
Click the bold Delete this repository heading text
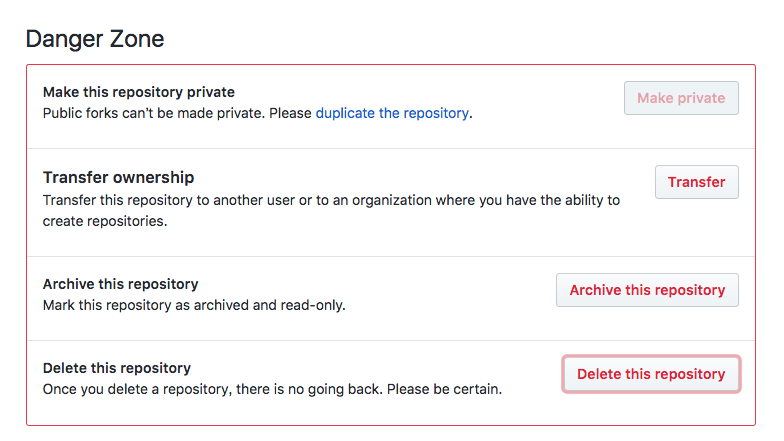(x=117, y=368)
